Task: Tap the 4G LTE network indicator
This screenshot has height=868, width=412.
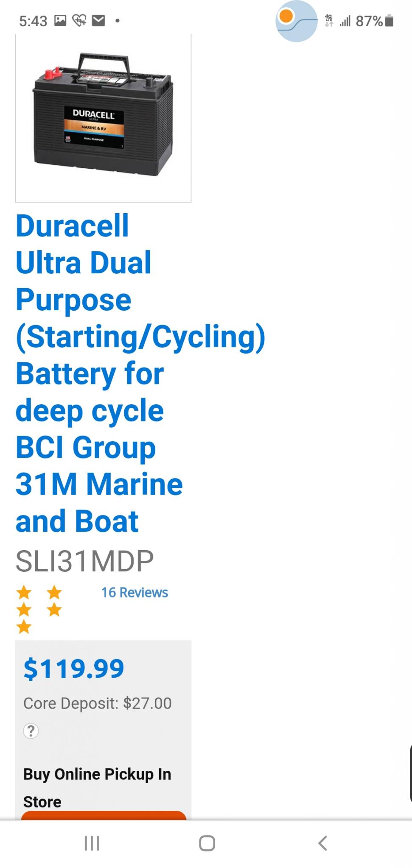Action: pyautogui.click(x=329, y=20)
